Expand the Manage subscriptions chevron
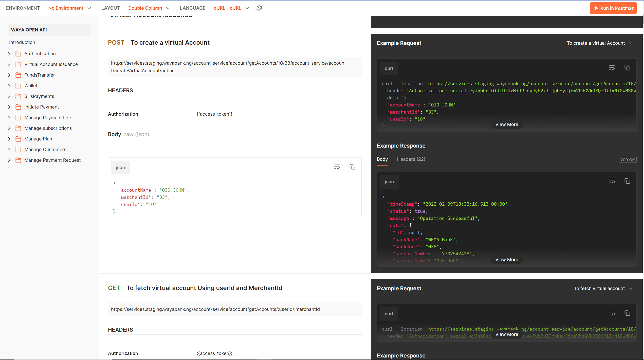The width and height of the screenshot is (644, 360). tap(9, 128)
